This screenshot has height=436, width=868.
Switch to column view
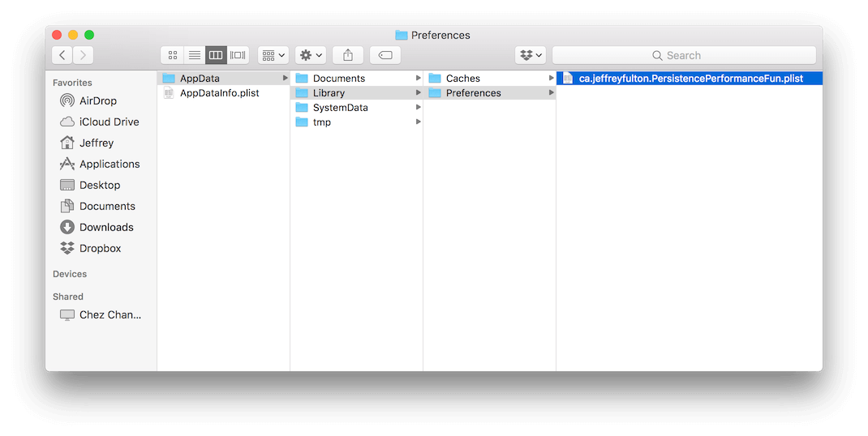pos(216,55)
